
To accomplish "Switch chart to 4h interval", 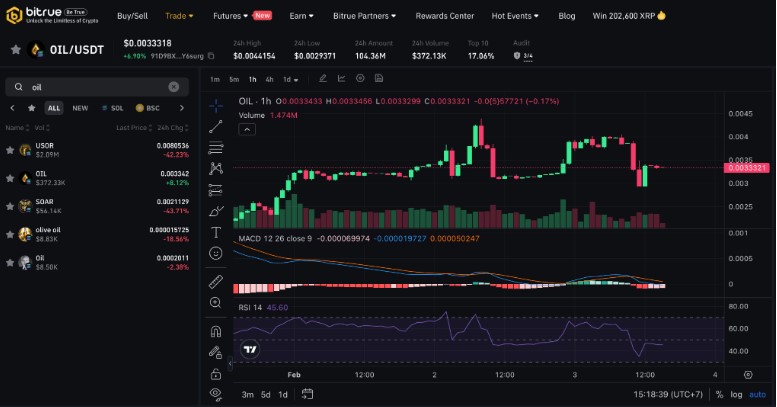I will 269,79.
